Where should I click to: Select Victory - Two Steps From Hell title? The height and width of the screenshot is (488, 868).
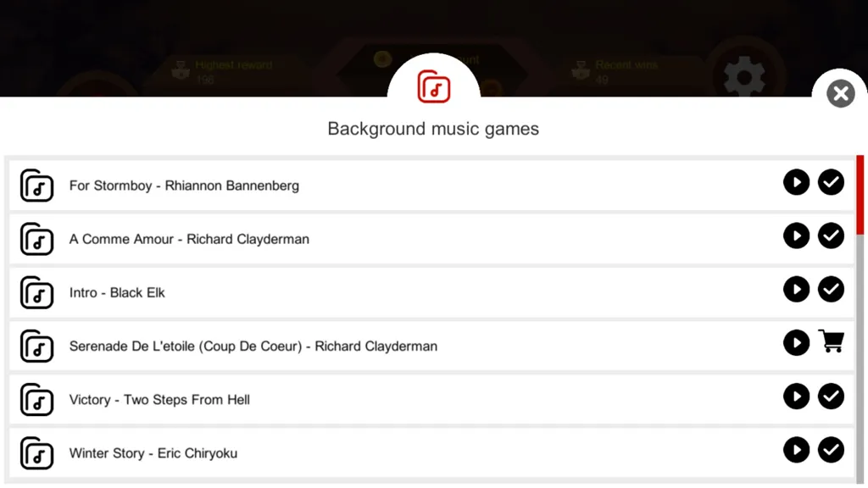pyautogui.click(x=159, y=400)
